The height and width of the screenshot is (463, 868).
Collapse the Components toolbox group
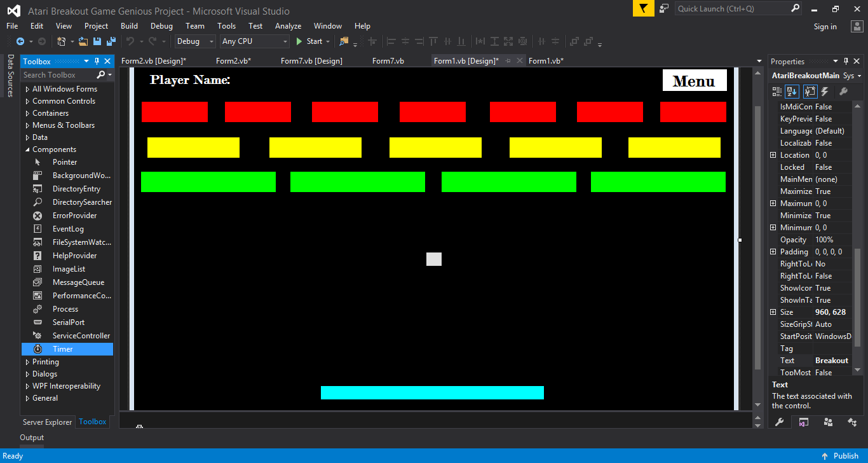[27, 149]
